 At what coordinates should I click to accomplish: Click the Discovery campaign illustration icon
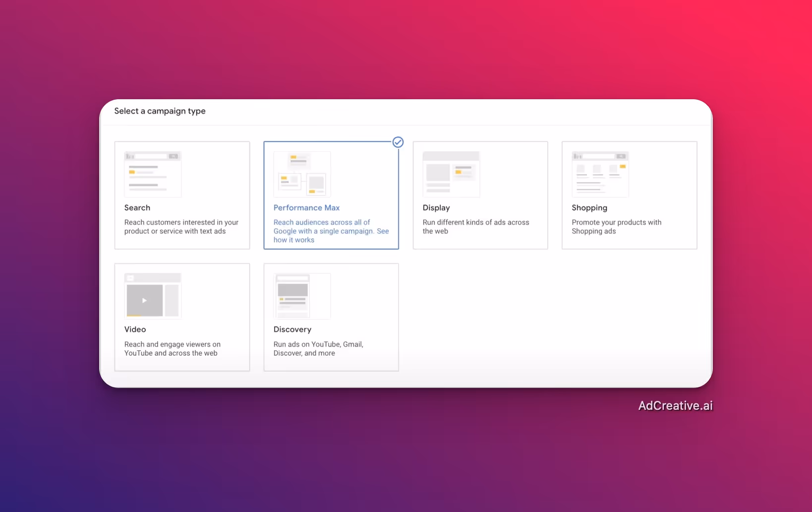click(302, 296)
